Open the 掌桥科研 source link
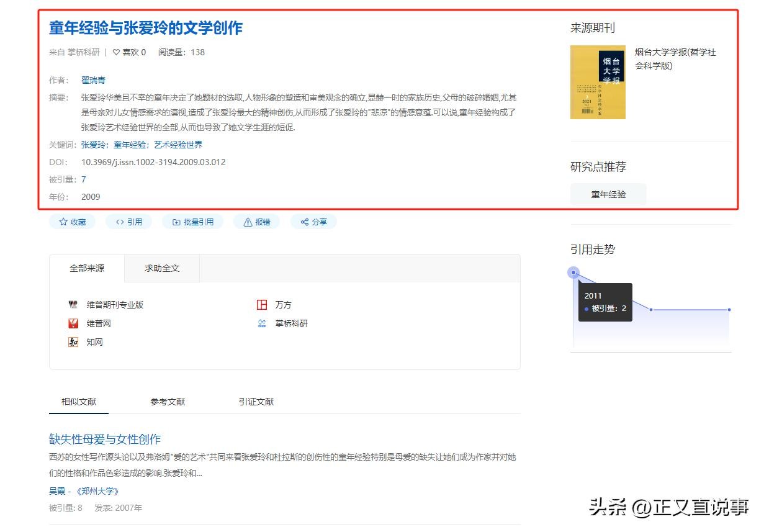 point(291,323)
